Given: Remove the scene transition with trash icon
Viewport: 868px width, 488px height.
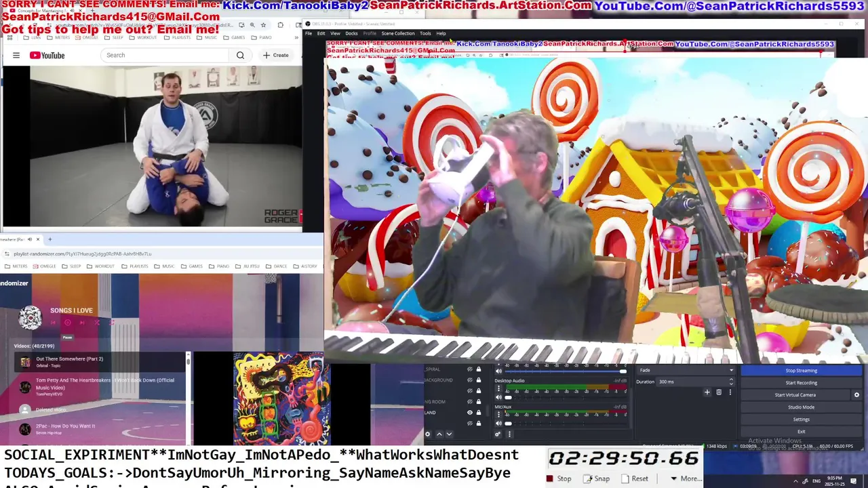Looking at the screenshot, I should point(719,392).
